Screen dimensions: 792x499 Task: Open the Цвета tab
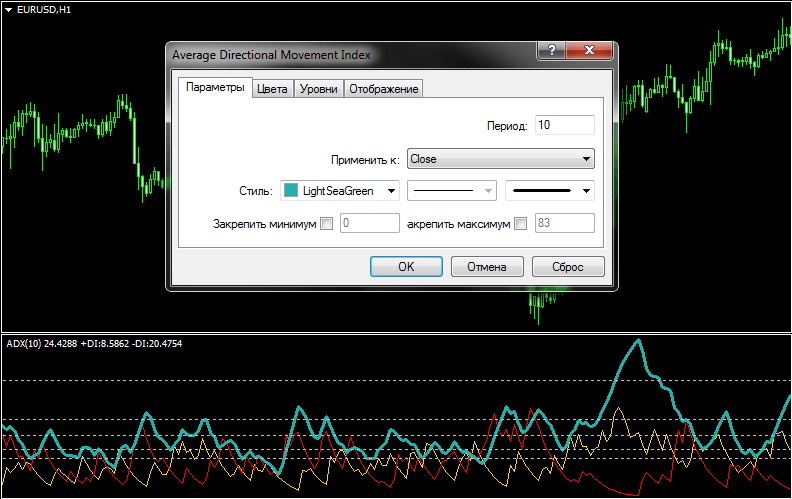click(272, 89)
